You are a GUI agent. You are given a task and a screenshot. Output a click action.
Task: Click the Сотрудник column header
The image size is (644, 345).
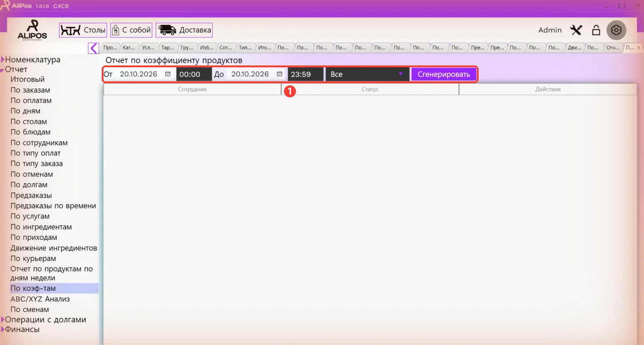[x=192, y=89]
